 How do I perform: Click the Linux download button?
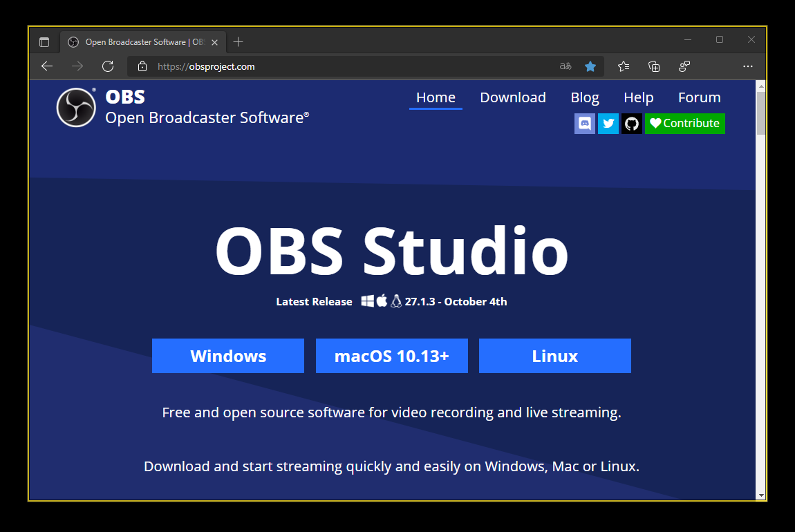pyautogui.click(x=555, y=356)
